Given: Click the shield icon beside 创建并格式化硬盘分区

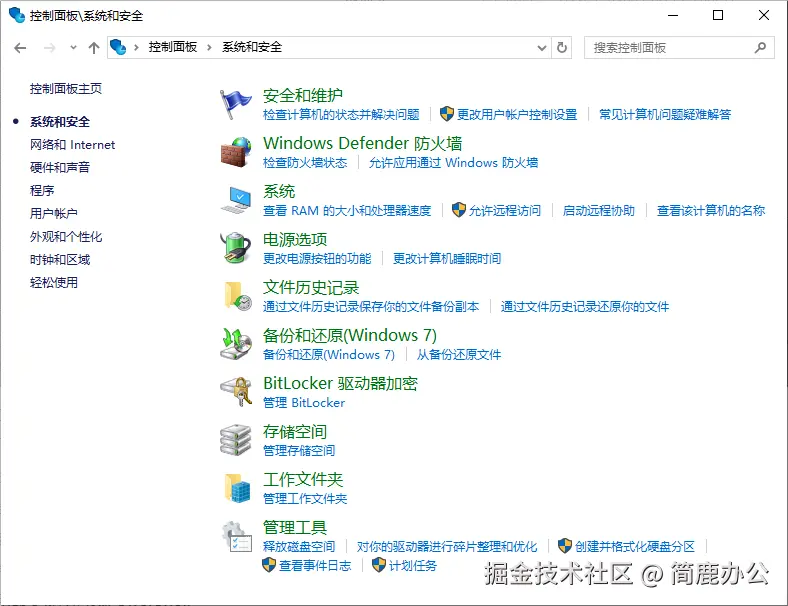Looking at the screenshot, I should pyautogui.click(x=565, y=546).
